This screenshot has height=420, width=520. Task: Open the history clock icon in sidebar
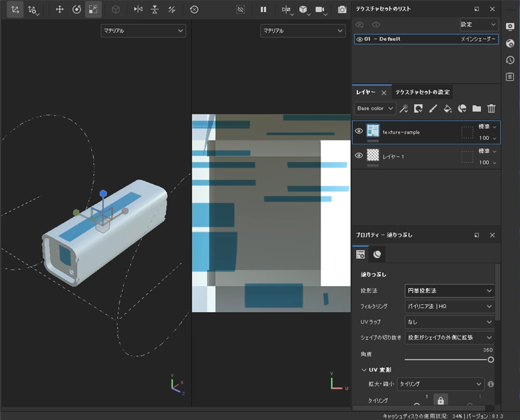click(x=510, y=60)
